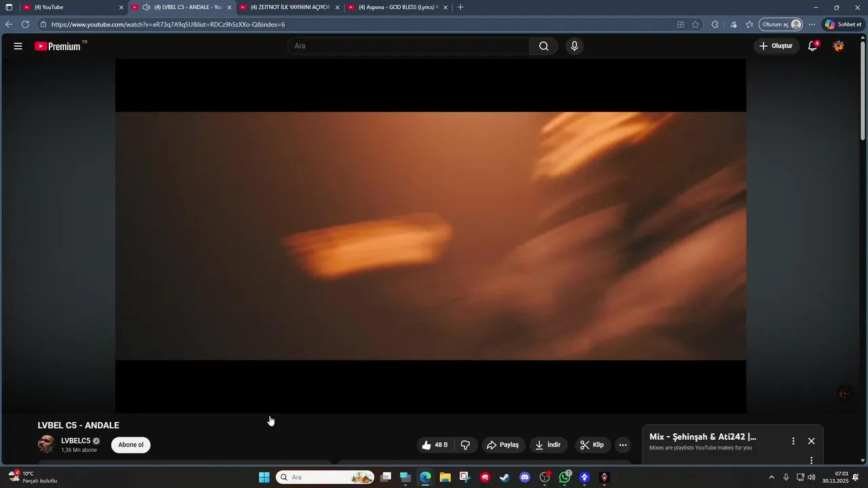
Task: Add this page to favorites star
Action: click(695, 24)
